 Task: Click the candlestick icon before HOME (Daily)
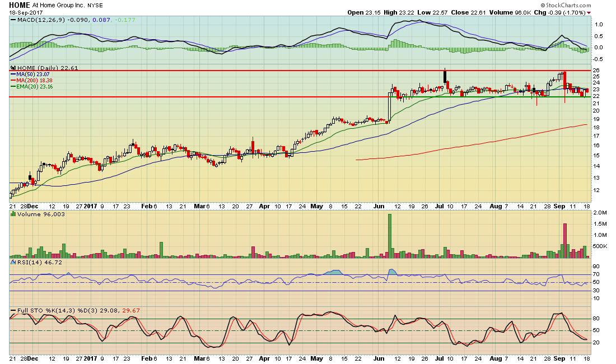coord(12,68)
